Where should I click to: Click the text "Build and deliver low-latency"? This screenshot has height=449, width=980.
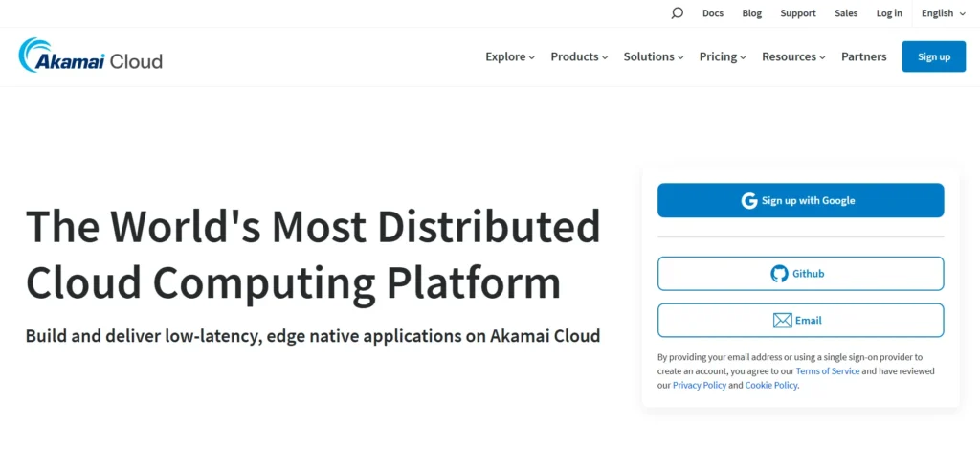[x=144, y=336]
